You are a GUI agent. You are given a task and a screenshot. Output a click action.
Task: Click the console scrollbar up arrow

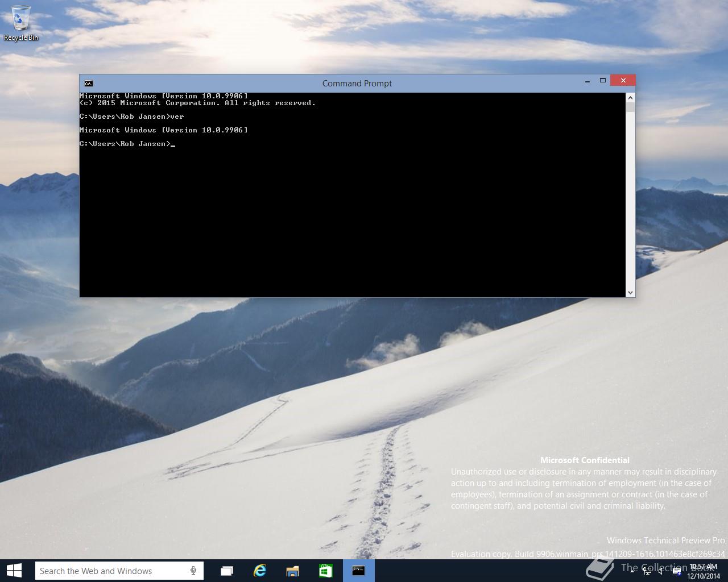tap(630, 98)
